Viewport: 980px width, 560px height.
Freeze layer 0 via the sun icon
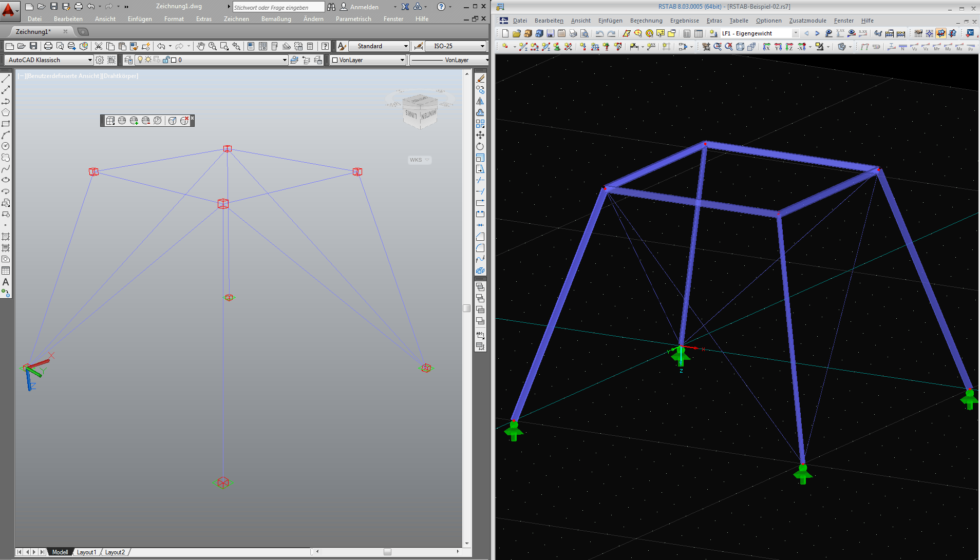click(147, 60)
